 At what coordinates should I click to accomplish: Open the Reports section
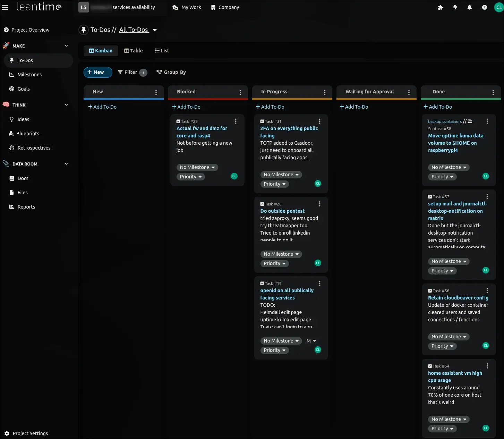(26, 206)
